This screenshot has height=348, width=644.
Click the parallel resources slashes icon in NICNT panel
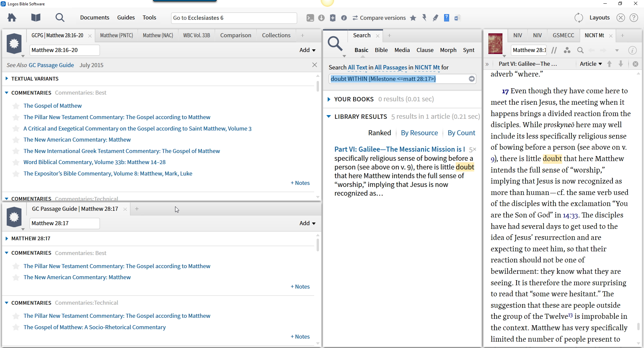[x=554, y=50]
